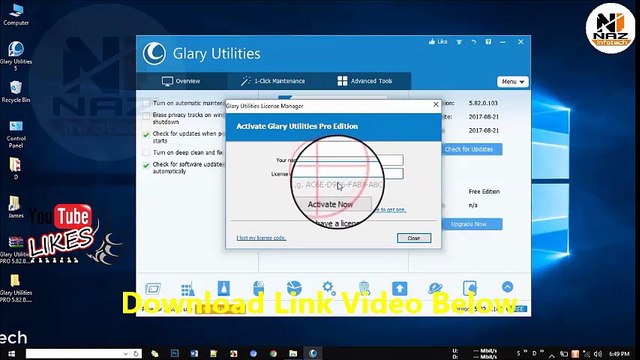The width and height of the screenshot is (640, 360).
Task: Click the Glary Utilities crescent logo
Action: click(x=154, y=53)
